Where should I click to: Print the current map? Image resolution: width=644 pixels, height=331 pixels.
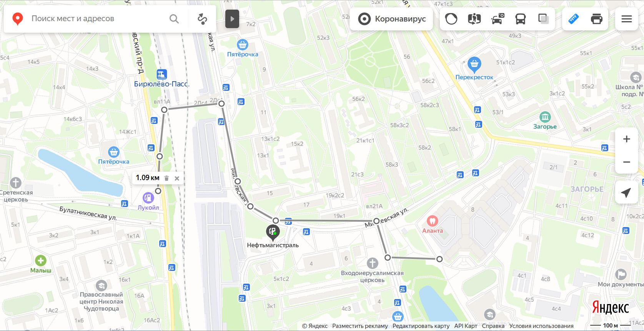pos(597,19)
